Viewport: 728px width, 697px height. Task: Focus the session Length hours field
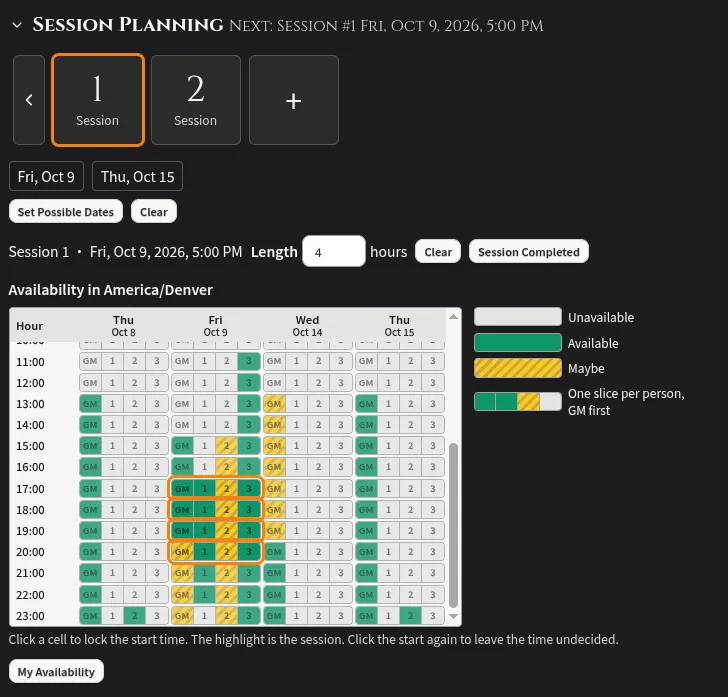pos(334,252)
